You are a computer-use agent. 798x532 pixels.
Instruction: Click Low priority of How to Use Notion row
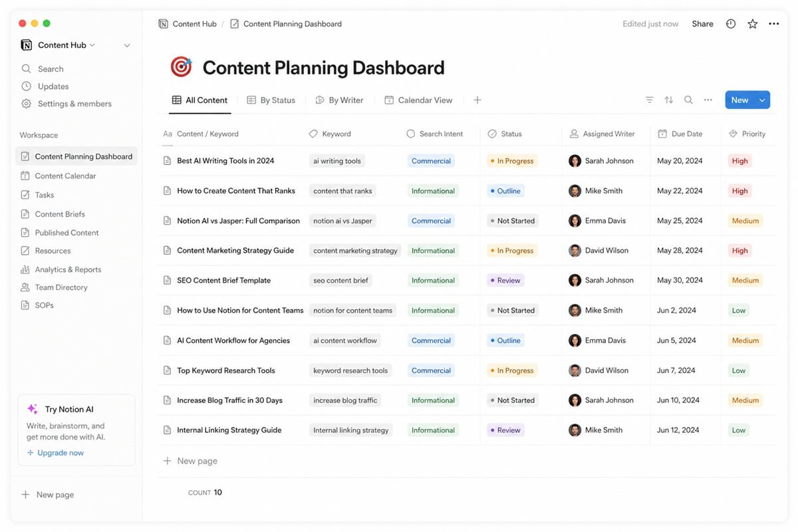point(738,311)
